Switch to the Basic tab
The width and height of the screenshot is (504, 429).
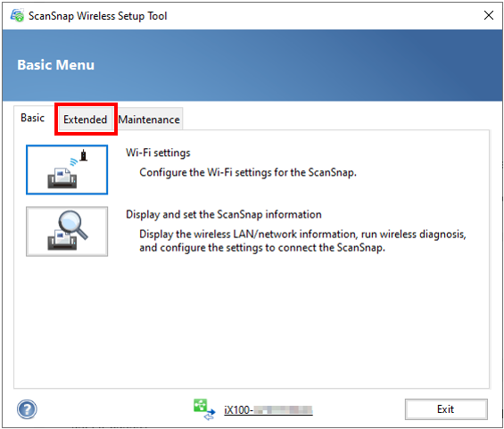32,118
